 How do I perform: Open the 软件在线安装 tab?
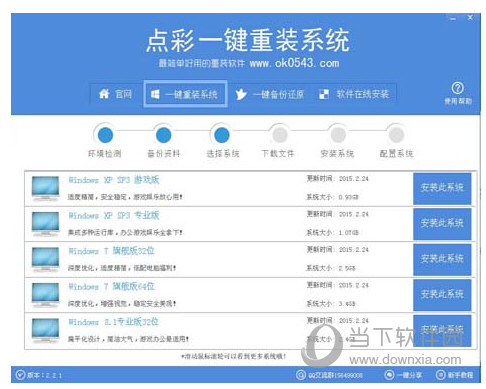tap(354, 94)
